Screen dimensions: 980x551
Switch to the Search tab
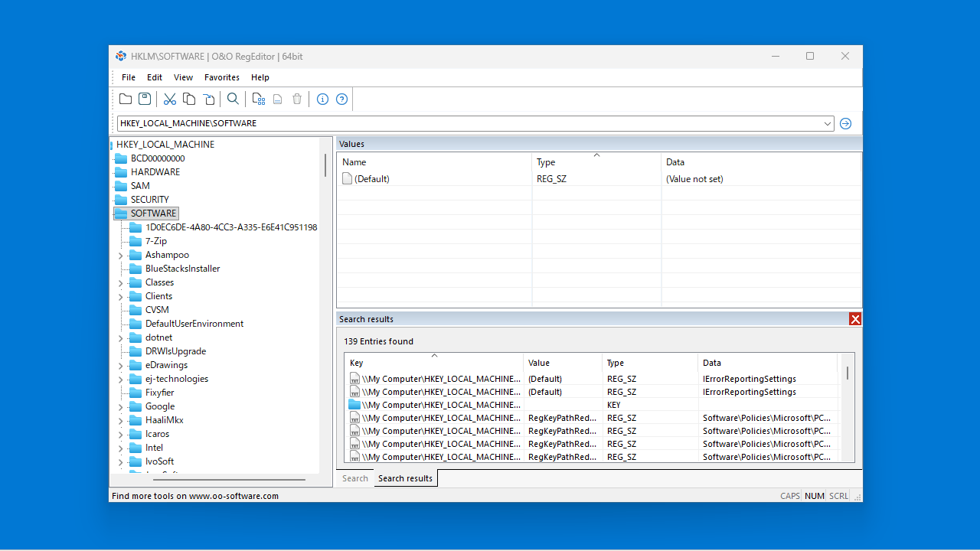[355, 478]
